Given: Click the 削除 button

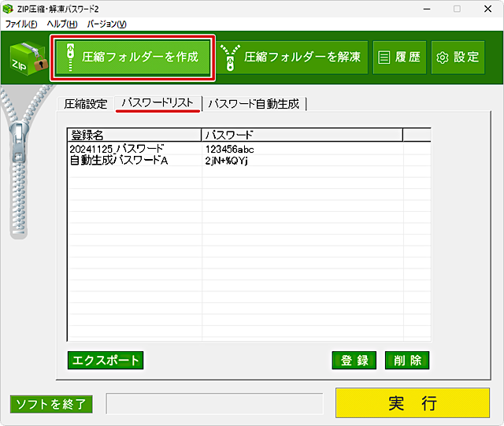Looking at the screenshot, I should coord(407,360).
